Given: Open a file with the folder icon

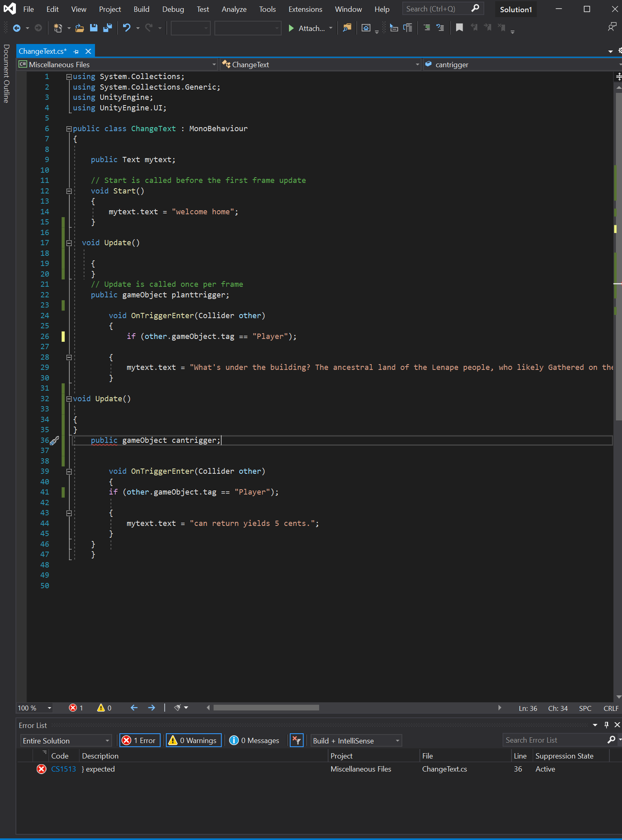Looking at the screenshot, I should (80, 28).
